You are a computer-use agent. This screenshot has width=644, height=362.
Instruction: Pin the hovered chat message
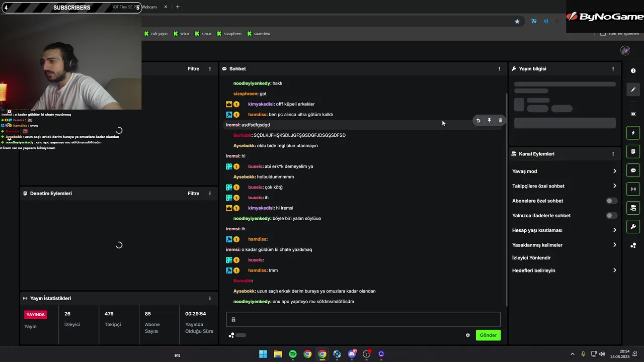(489, 121)
